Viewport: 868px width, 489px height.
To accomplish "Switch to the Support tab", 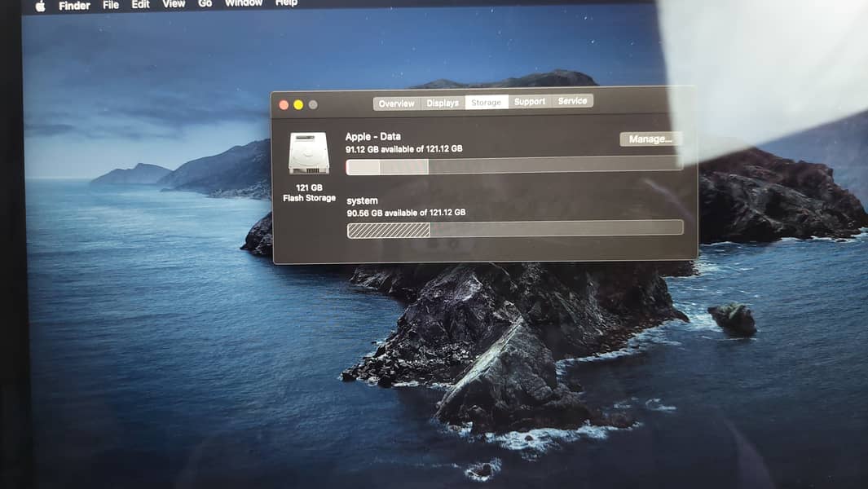I will (x=530, y=101).
